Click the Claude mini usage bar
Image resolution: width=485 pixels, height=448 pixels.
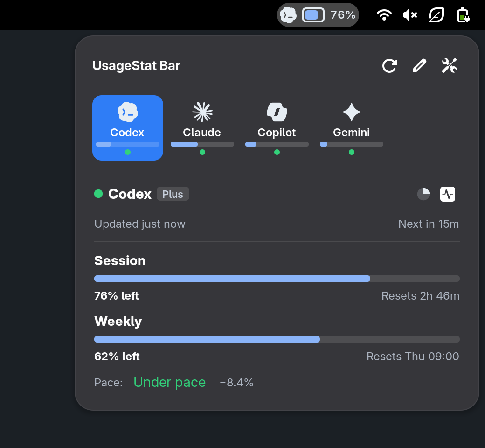tap(202, 144)
